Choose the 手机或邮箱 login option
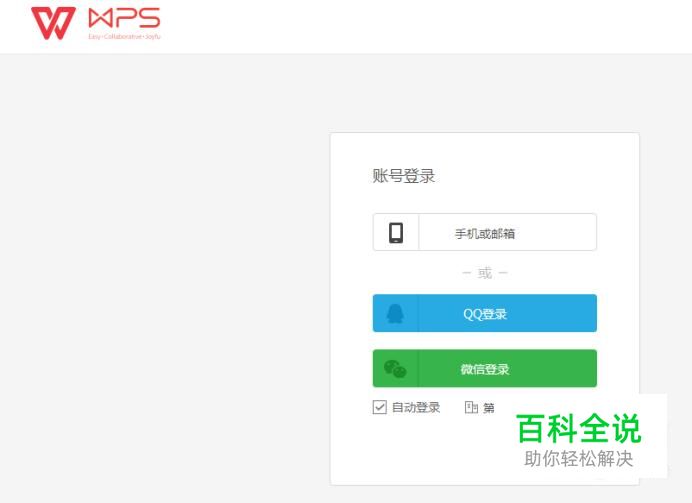692x503 pixels. pyautogui.click(x=485, y=232)
